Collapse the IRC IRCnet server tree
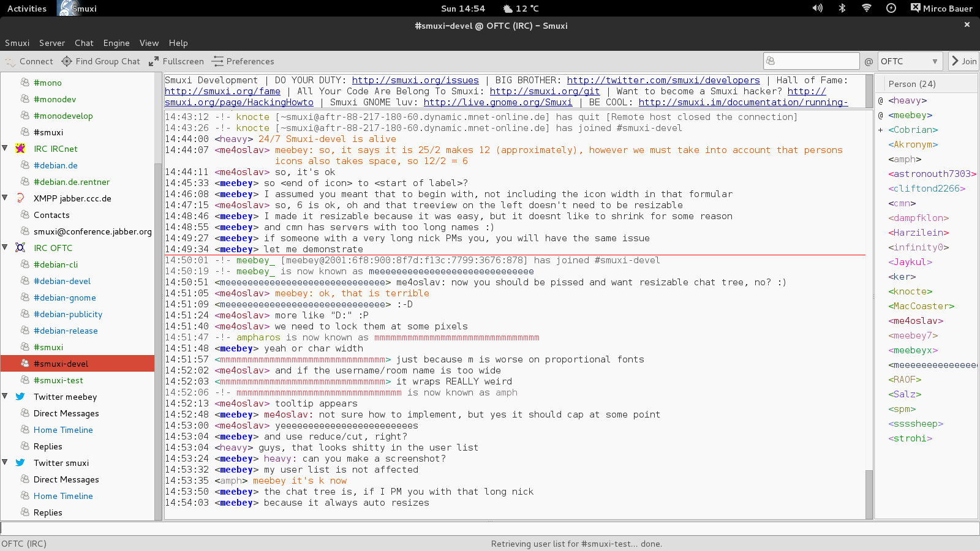The image size is (980, 551). (x=5, y=148)
